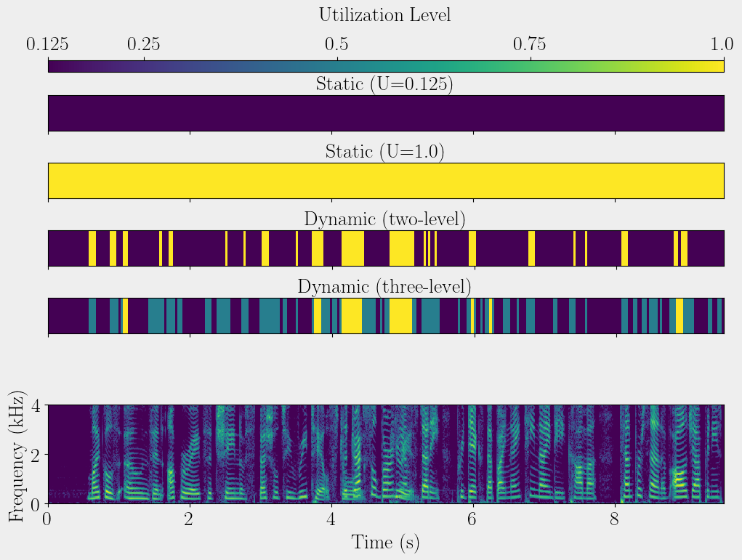
Task: Click the 8 tick on the time axis
Action: 616,520
